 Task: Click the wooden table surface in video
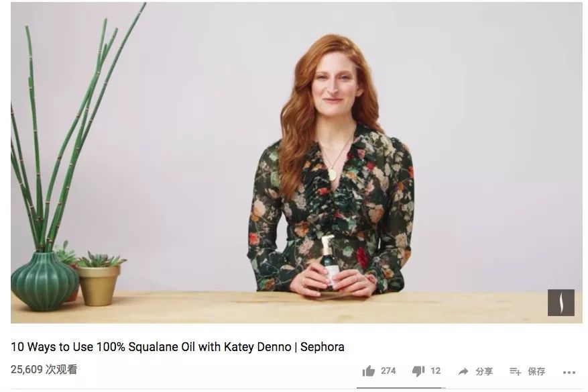click(x=296, y=308)
